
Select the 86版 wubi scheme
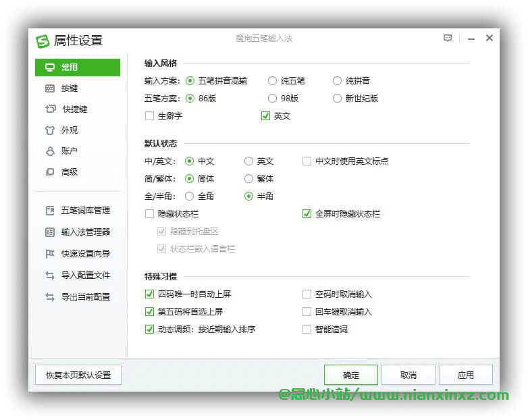pos(190,99)
